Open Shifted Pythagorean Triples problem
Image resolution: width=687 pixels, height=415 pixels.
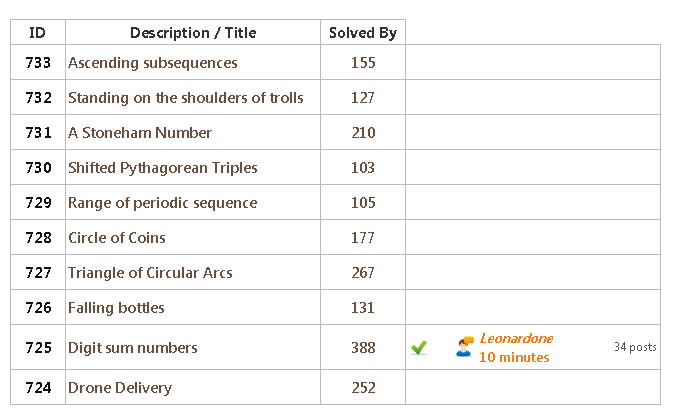click(x=163, y=168)
